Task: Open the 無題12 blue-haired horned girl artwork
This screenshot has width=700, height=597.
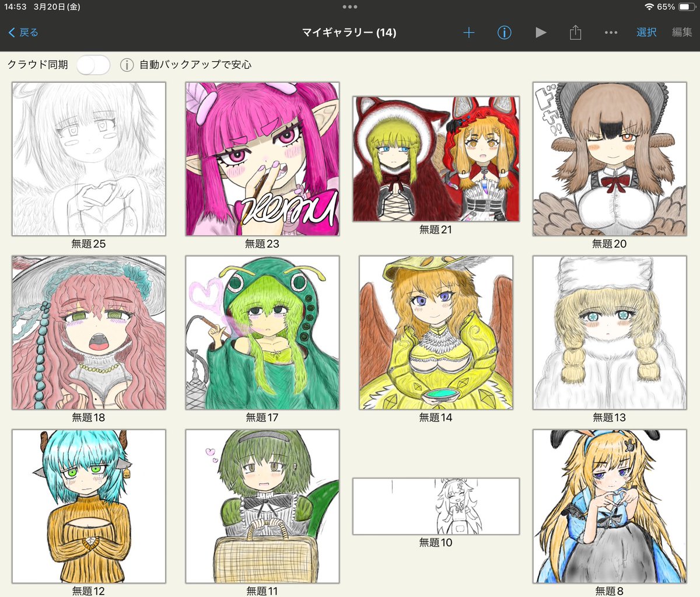Action: pos(89,507)
